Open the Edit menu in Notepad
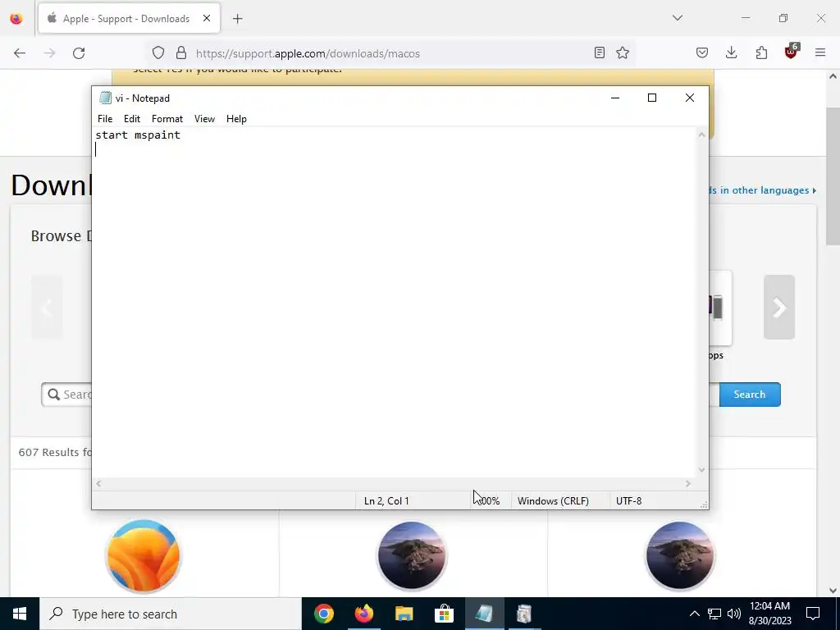 coord(132,119)
